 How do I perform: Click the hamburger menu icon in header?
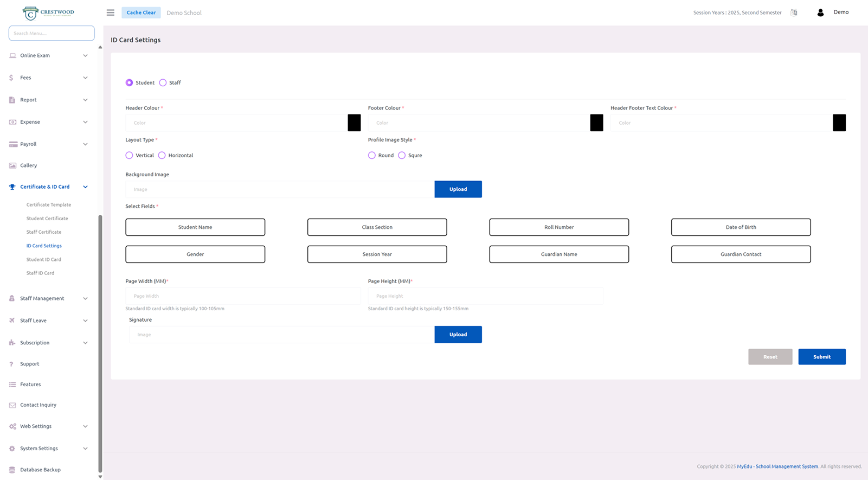click(x=111, y=12)
